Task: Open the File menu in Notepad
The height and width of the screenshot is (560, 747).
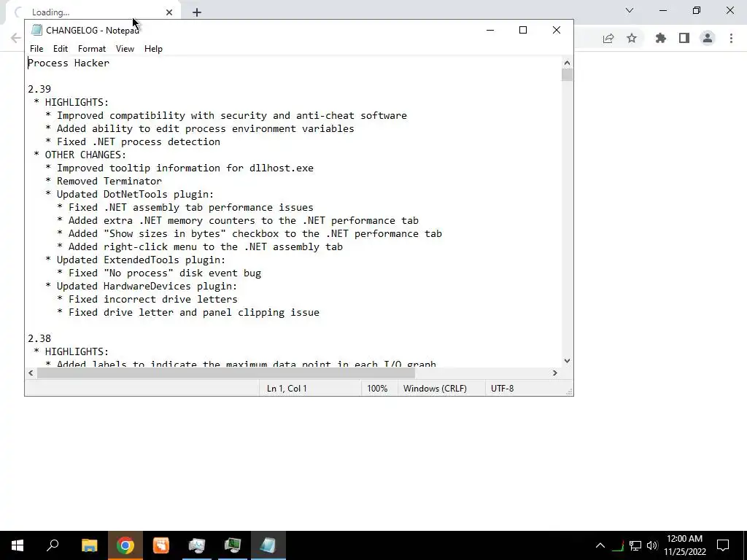Action: [36, 49]
